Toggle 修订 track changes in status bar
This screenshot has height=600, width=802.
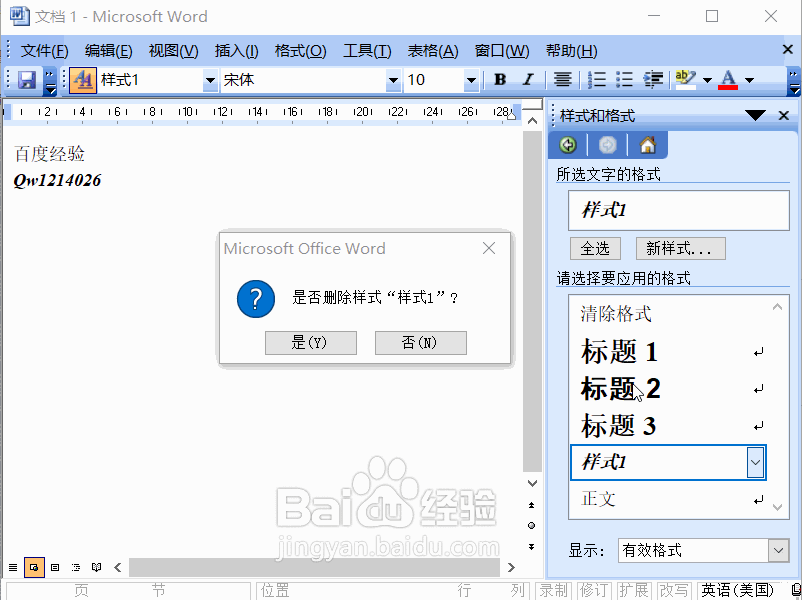coord(593,590)
